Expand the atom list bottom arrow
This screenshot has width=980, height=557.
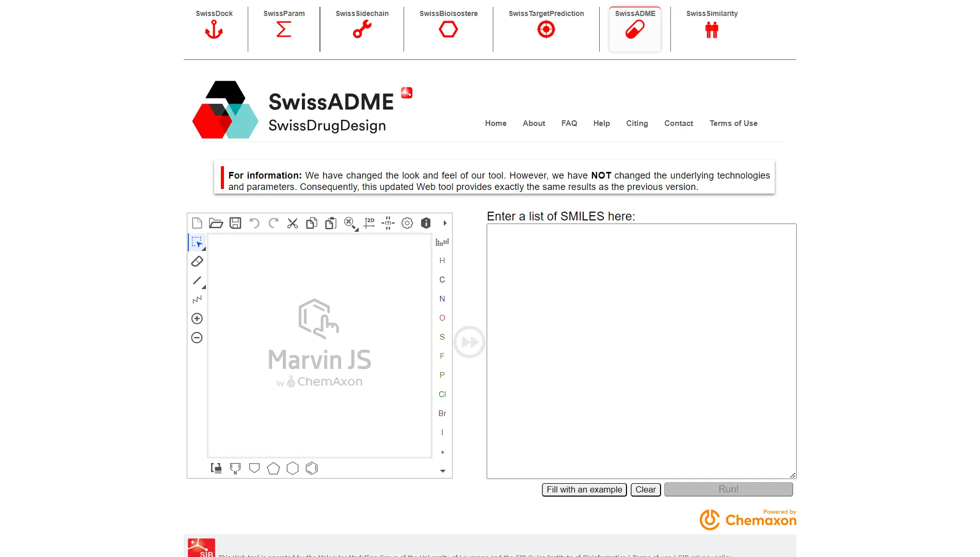point(442,471)
